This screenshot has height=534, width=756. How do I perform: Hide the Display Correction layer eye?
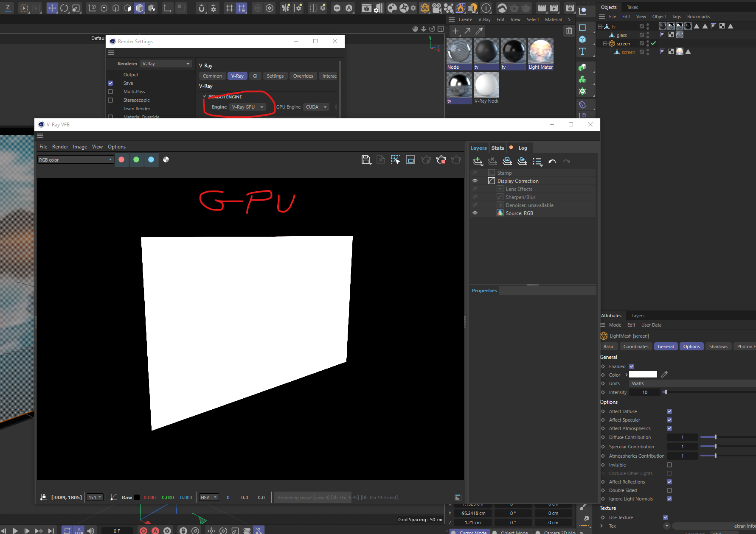pos(475,181)
